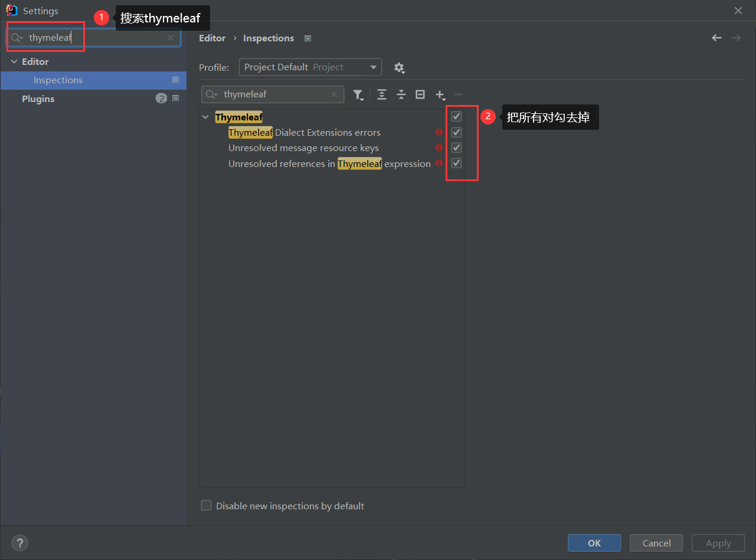Focus the inspections search input
This screenshot has width=756, height=560.
273,94
